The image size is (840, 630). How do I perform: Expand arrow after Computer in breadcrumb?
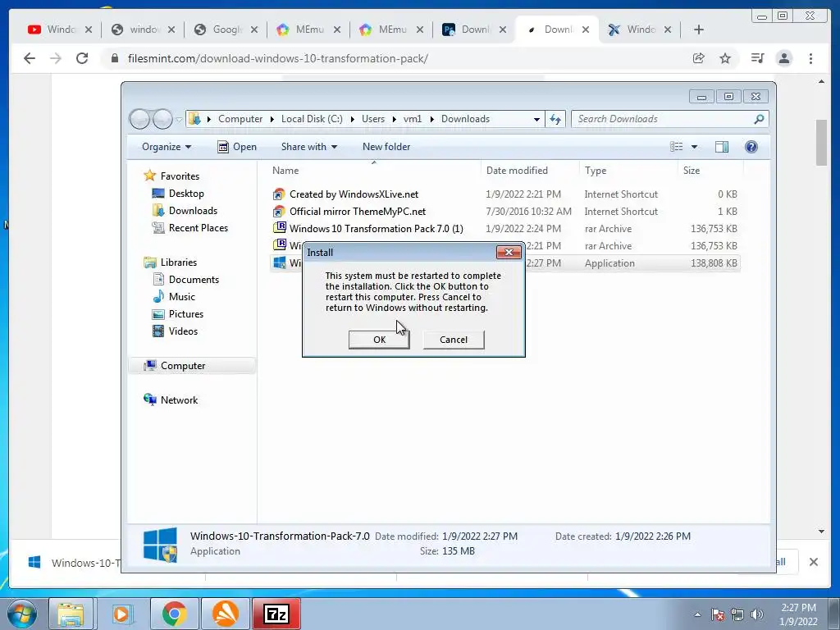point(272,119)
